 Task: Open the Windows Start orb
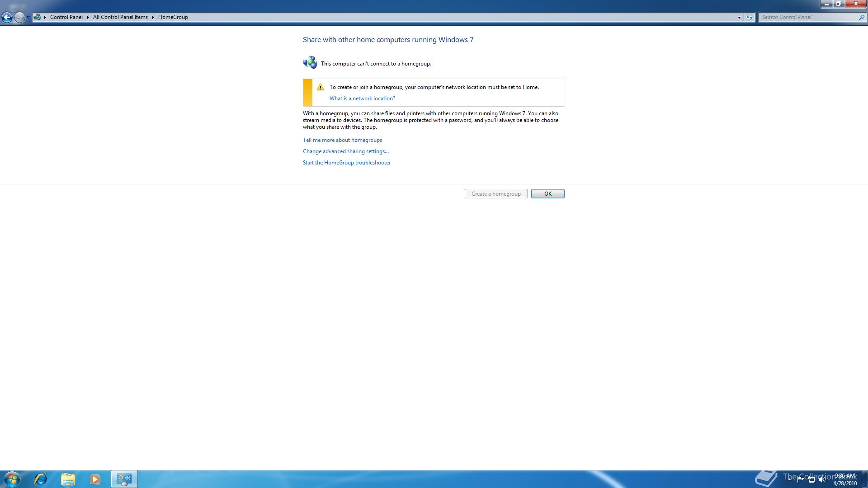[x=12, y=479]
